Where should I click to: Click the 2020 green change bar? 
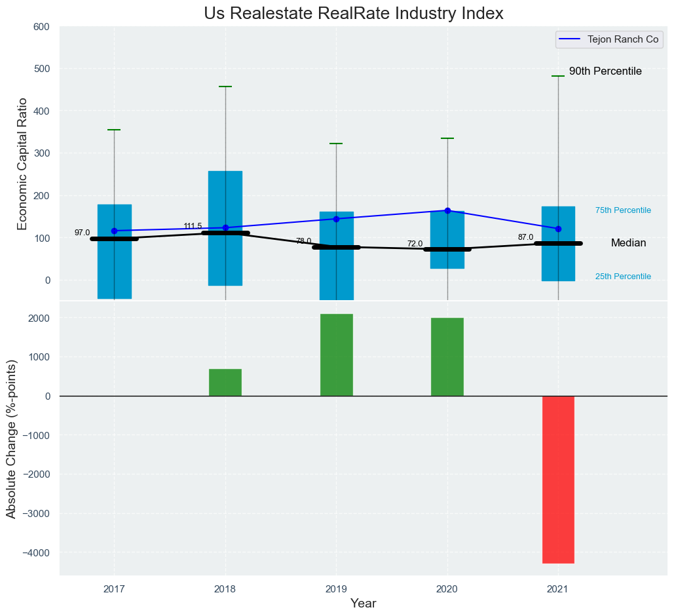[447, 356]
